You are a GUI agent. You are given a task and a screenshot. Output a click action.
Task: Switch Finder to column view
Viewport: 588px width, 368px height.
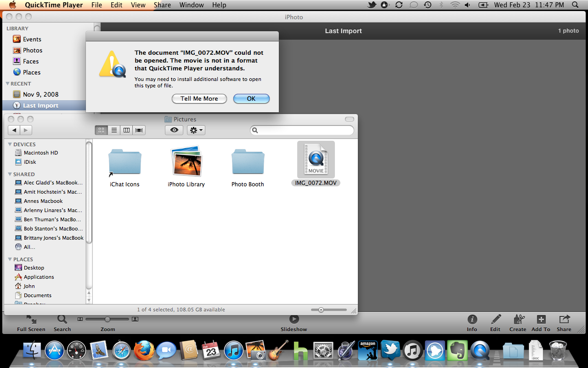click(126, 130)
